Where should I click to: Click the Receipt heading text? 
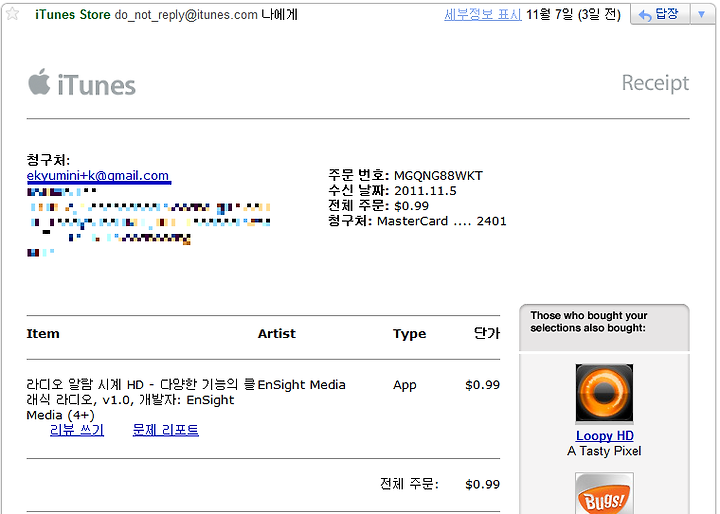pyautogui.click(x=655, y=83)
